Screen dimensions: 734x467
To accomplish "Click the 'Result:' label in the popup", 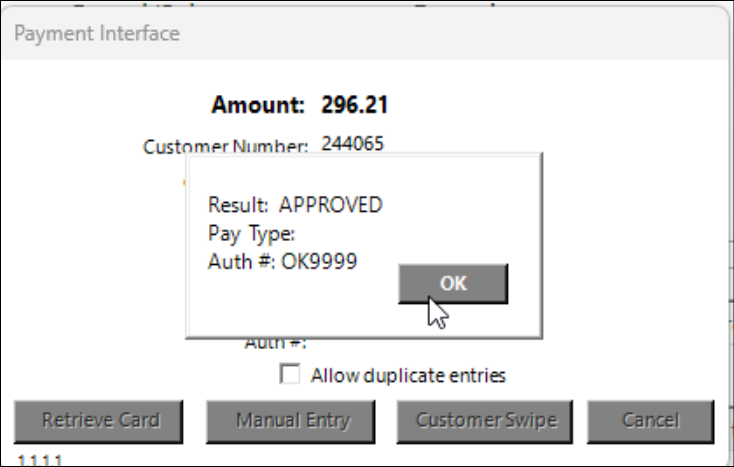I will coord(238,205).
